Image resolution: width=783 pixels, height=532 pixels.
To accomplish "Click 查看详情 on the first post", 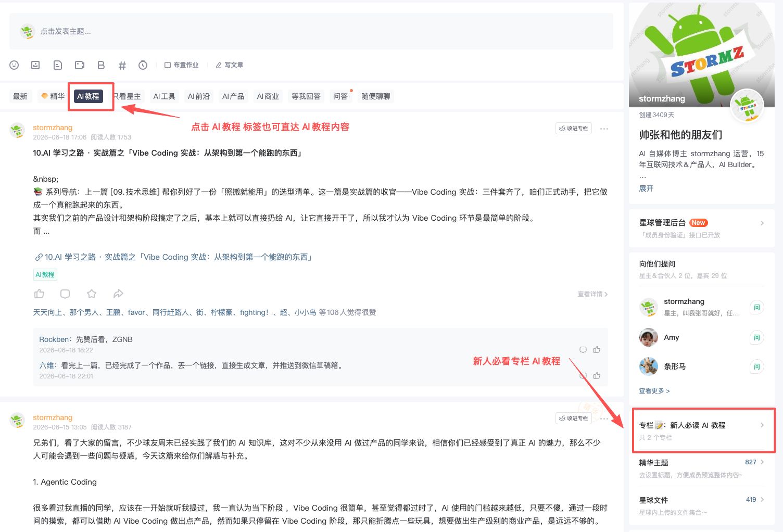I will click(592, 294).
